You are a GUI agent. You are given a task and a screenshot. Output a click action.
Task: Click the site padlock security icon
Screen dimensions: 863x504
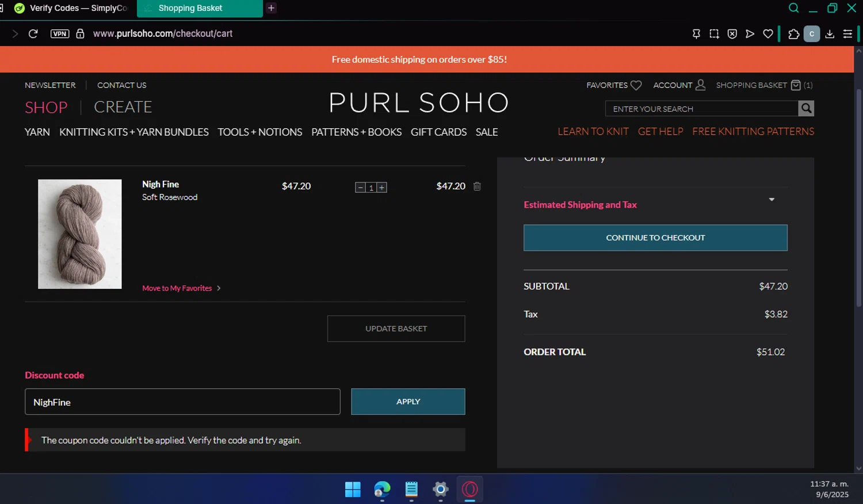point(81,33)
